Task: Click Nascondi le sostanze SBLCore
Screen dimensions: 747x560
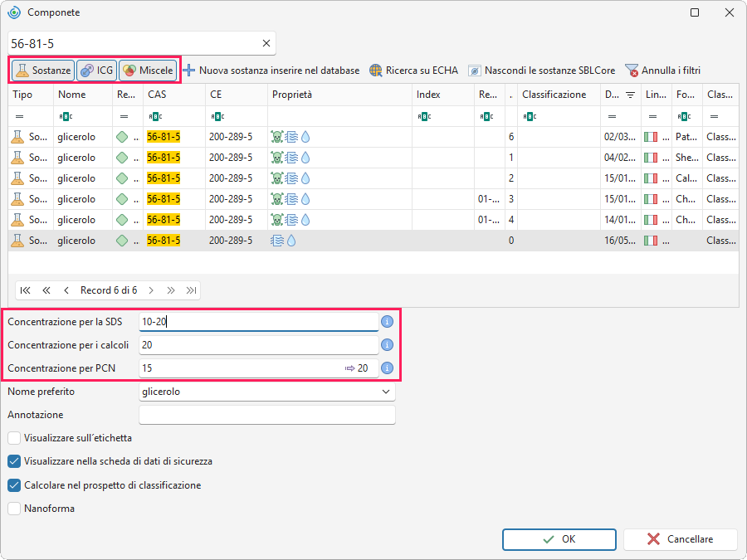Action: 542,71
